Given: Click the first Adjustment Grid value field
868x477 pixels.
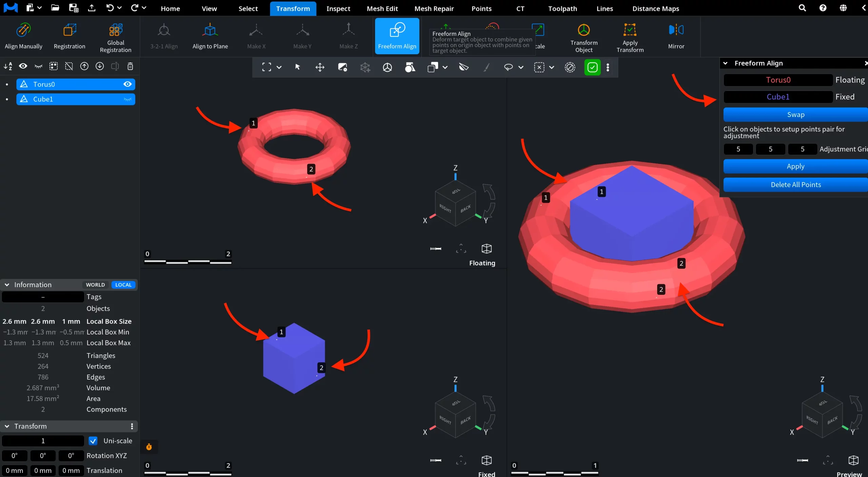Looking at the screenshot, I should [738, 149].
